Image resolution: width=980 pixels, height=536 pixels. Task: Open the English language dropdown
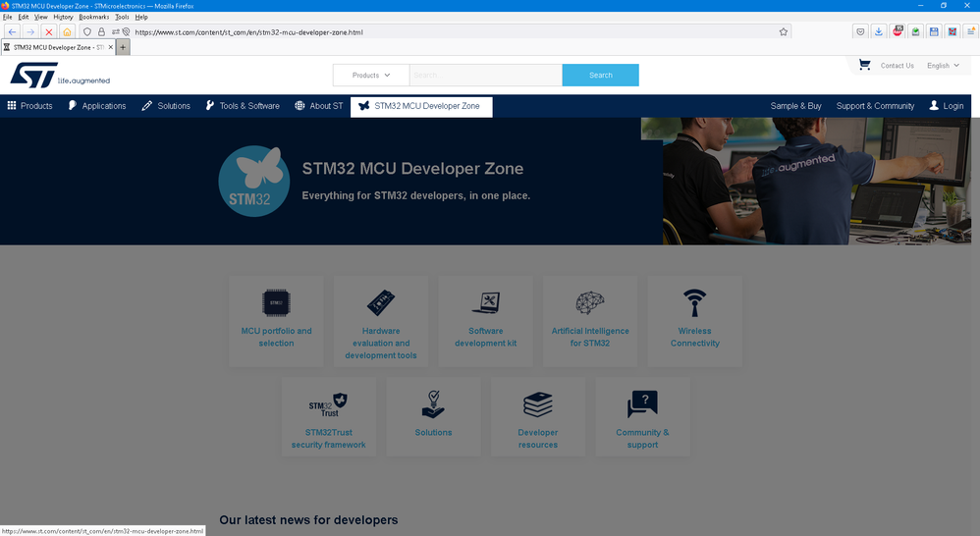coord(943,66)
